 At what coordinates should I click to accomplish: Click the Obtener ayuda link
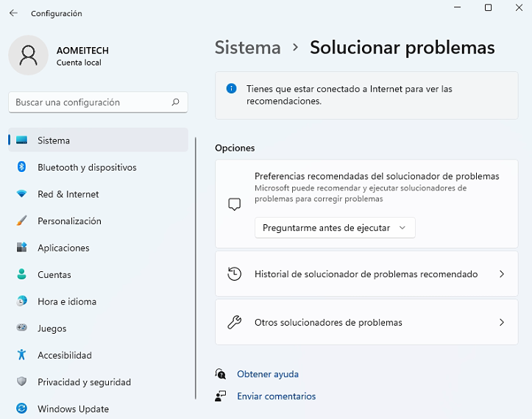268,374
